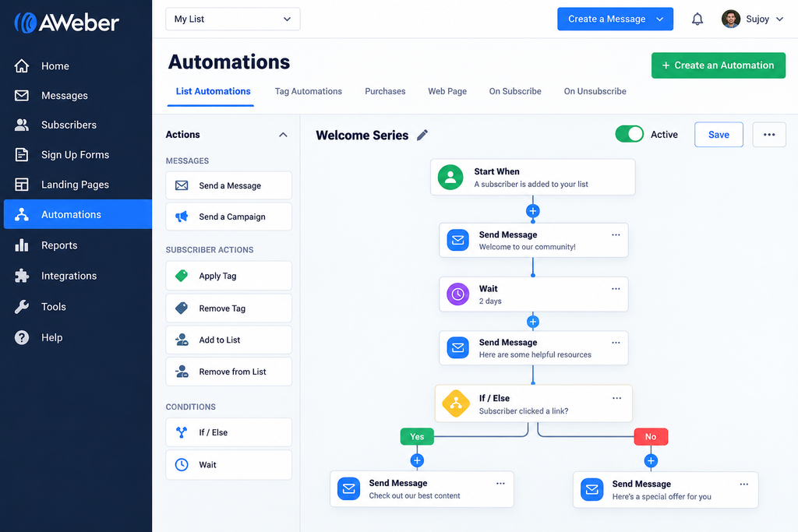798x532 pixels.
Task: Open the Web Page tab
Action: (447, 92)
